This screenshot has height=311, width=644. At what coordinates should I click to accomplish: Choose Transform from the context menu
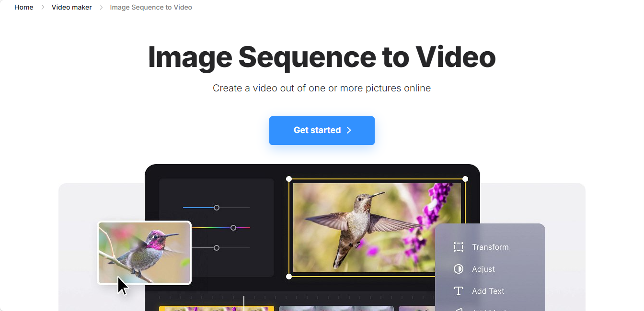pyautogui.click(x=490, y=247)
